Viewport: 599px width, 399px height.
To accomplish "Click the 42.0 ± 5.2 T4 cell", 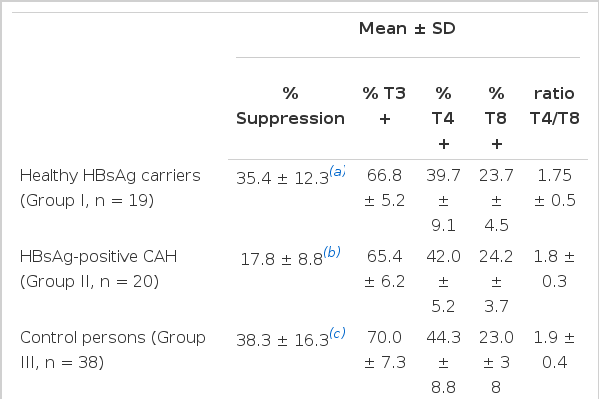I will point(443,281).
